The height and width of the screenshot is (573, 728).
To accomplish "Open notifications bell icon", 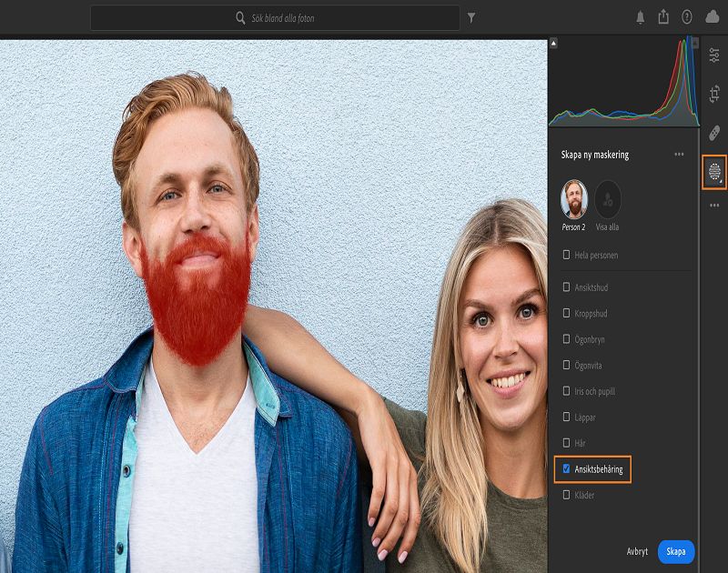I will pyautogui.click(x=641, y=17).
